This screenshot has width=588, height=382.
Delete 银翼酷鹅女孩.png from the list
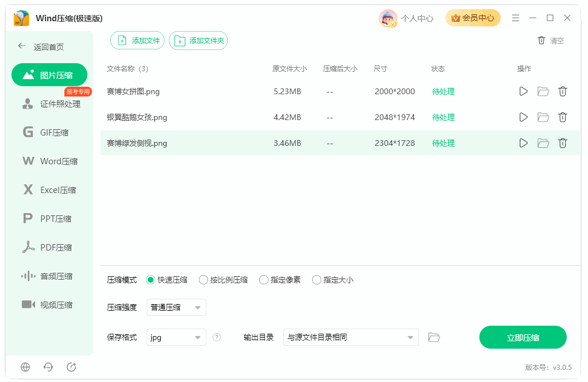563,117
